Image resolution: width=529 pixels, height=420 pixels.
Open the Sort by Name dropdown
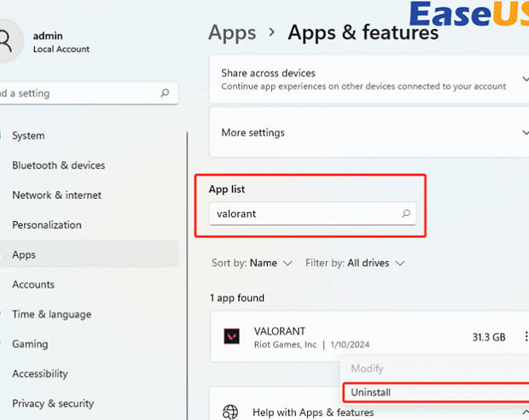pyautogui.click(x=252, y=263)
